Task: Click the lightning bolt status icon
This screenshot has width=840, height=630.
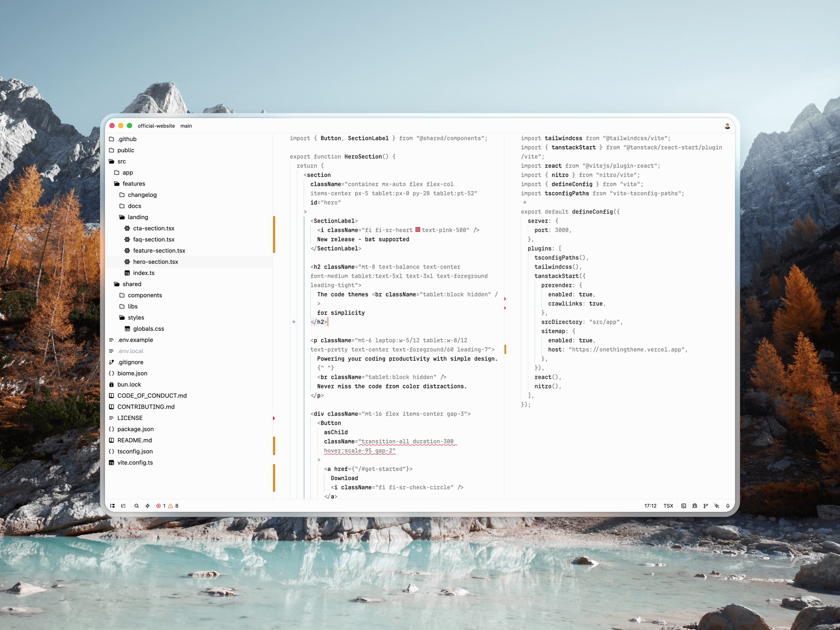Action: coord(147,506)
